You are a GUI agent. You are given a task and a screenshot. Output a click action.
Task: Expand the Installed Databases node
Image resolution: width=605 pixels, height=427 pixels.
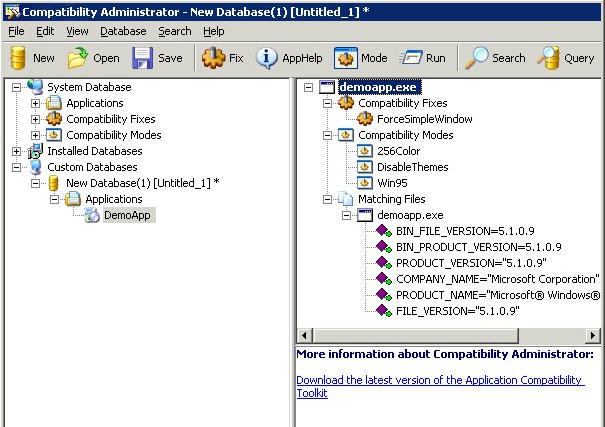(16, 151)
